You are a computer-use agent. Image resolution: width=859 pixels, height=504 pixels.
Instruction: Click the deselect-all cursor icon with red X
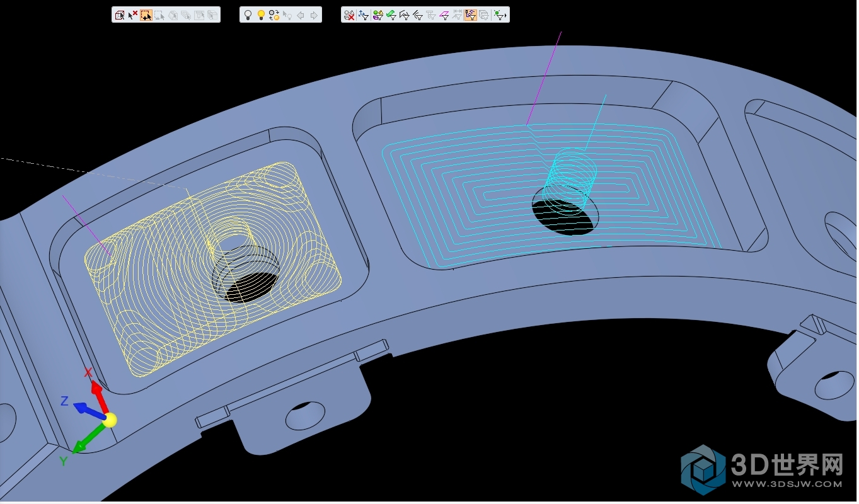point(133,15)
